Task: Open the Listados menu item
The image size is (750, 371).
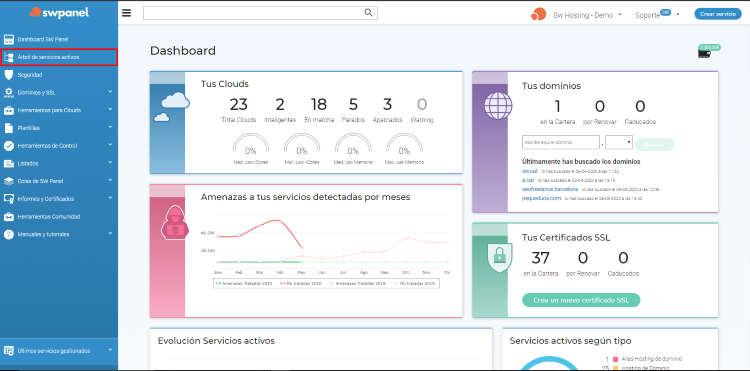Action: pos(59,164)
